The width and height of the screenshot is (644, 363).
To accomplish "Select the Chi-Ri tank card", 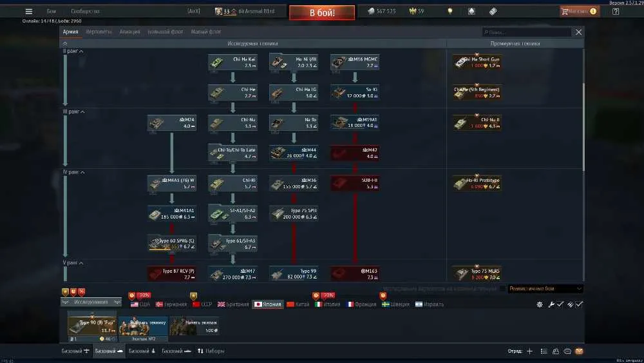I will (x=233, y=183).
